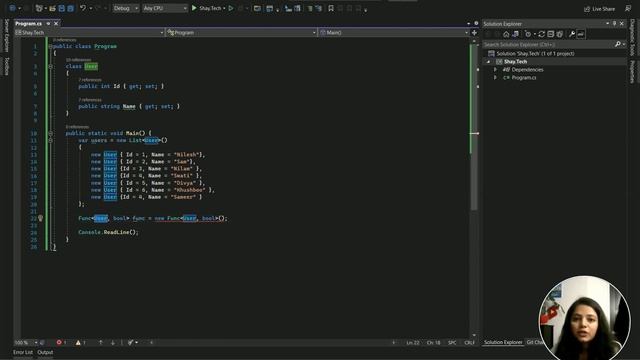Click the Save All icon in the toolbar
640x360 pixels.
(x=70, y=8)
